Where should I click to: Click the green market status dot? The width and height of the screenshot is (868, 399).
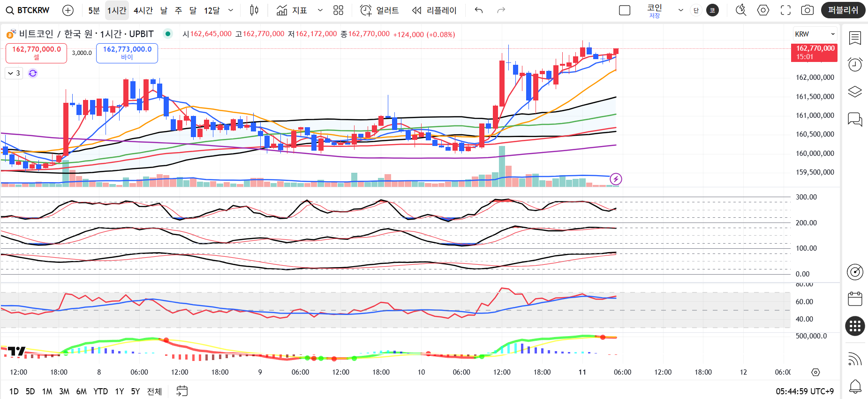pos(168,34)
